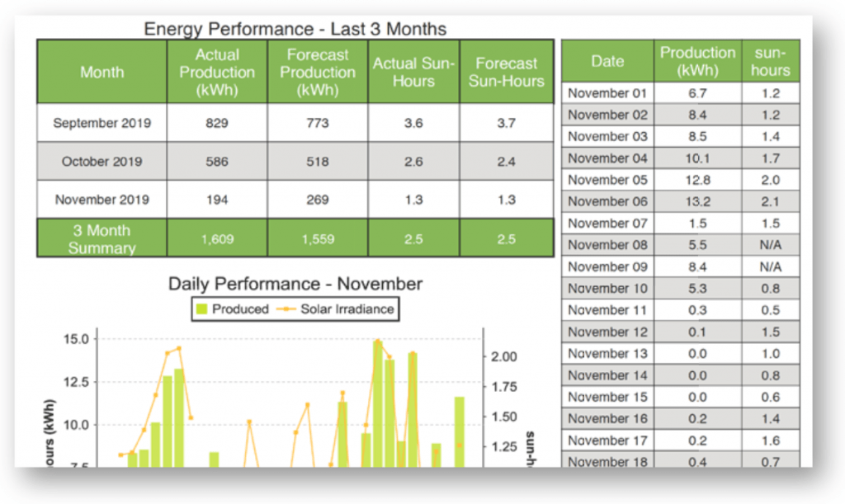Click the Energy Performance - Last 3 Months title
The image size is (845, 504).
point(295,29)
